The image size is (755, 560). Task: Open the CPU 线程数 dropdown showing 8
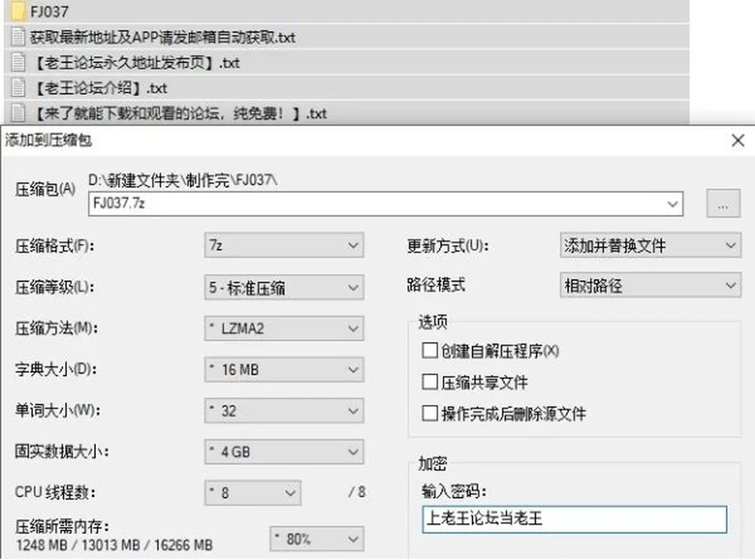252,492
